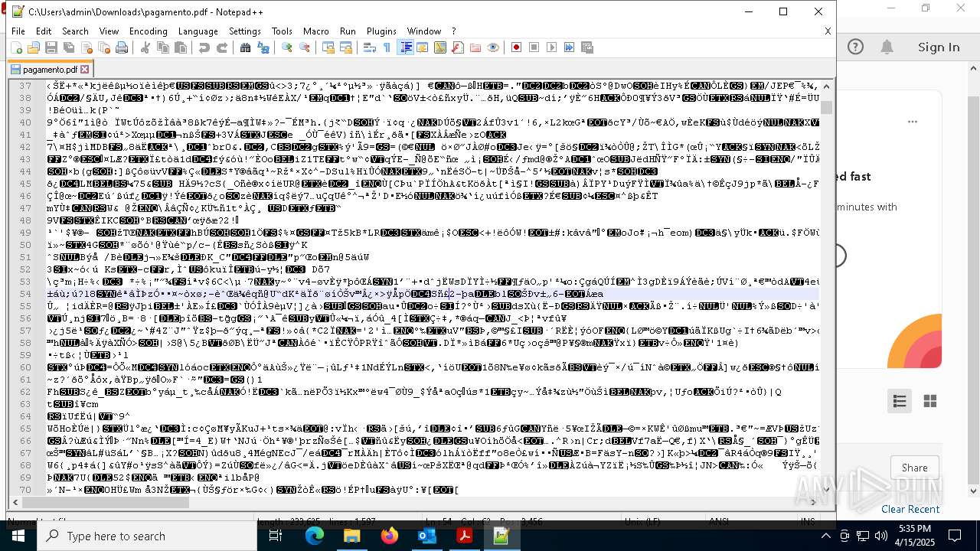Screen dimensions: 980x551
Task: Click the Zoom In magnifier icon
Action: pyautogui.click(x=287, y=47)
